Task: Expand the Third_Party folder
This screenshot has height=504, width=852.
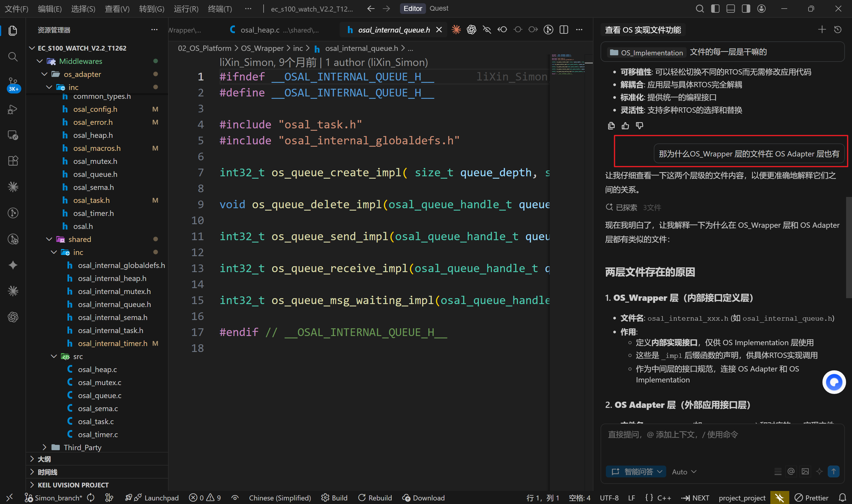Action: point(82,447)
